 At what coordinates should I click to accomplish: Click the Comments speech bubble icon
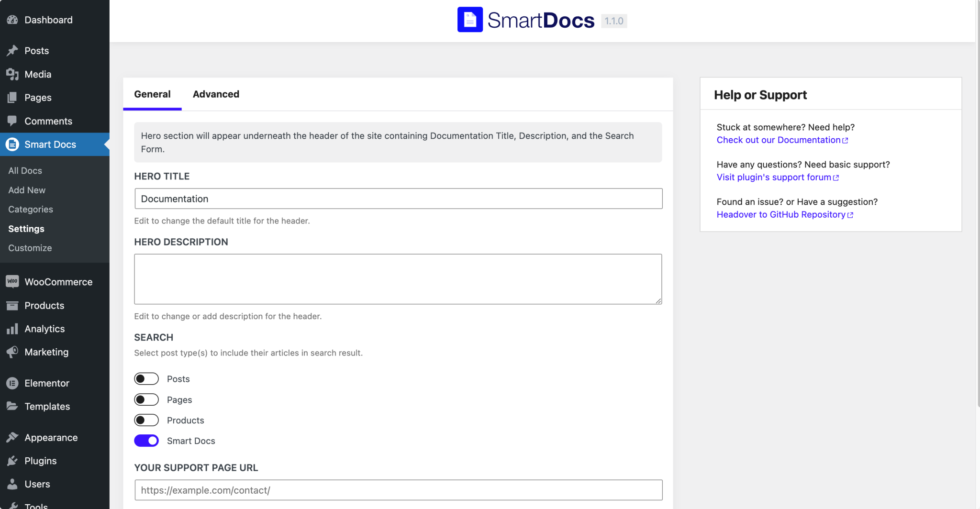tap(12, 121)
